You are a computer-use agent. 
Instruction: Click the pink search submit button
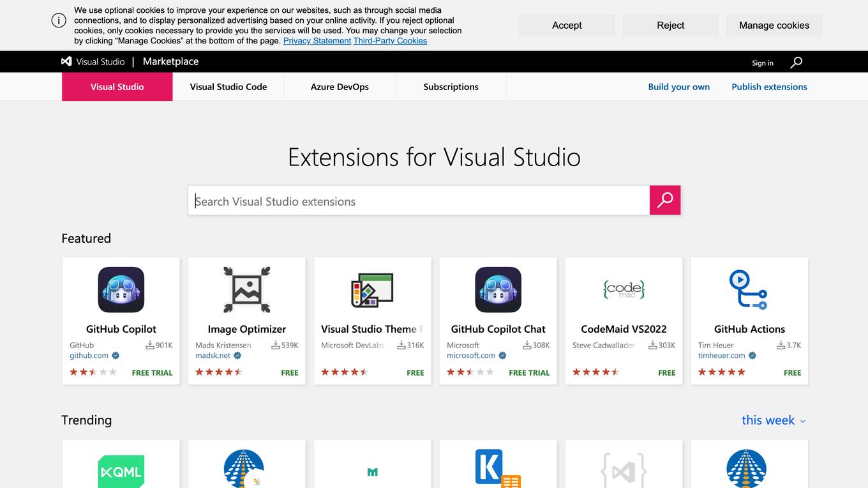pyautogui.click(x=665, y=200)
